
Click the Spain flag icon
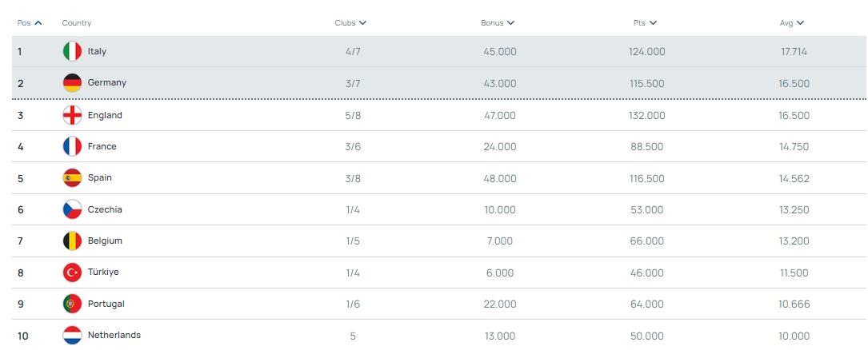(72, 178)
